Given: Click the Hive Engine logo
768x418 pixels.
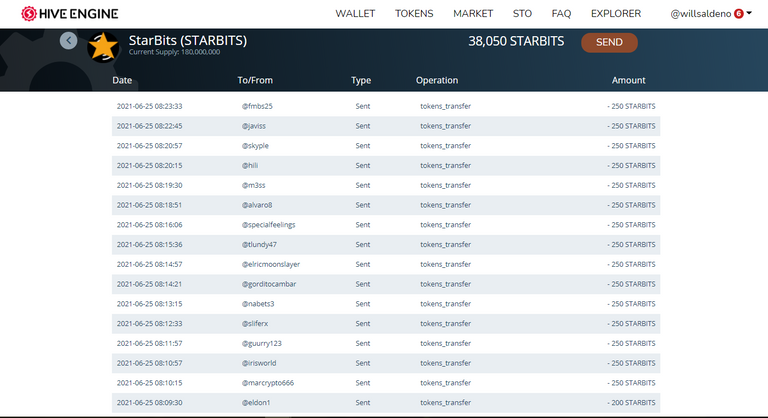Looking at the screenshot, I should click(x=70, y=14).
